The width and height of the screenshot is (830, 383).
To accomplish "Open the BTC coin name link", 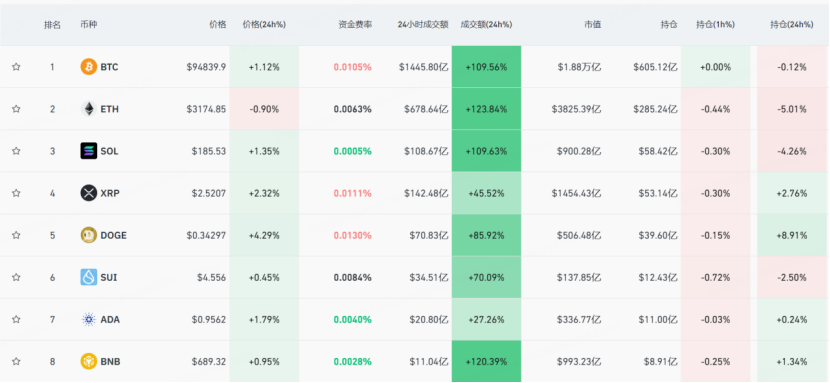I will click(x=109, y=67).
